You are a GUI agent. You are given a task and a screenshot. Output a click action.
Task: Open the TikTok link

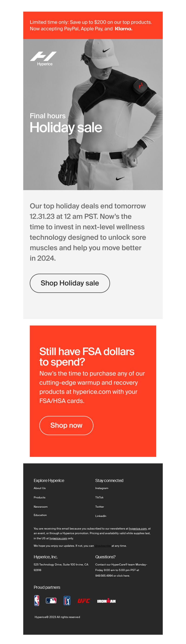[x=99, y=497]
